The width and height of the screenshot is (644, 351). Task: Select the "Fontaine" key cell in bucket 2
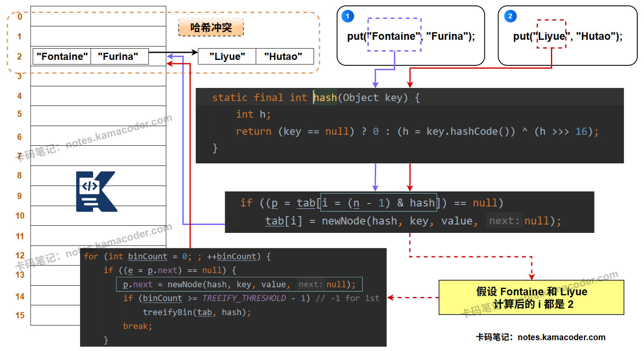pyautogui.click(x=62, y=57)
